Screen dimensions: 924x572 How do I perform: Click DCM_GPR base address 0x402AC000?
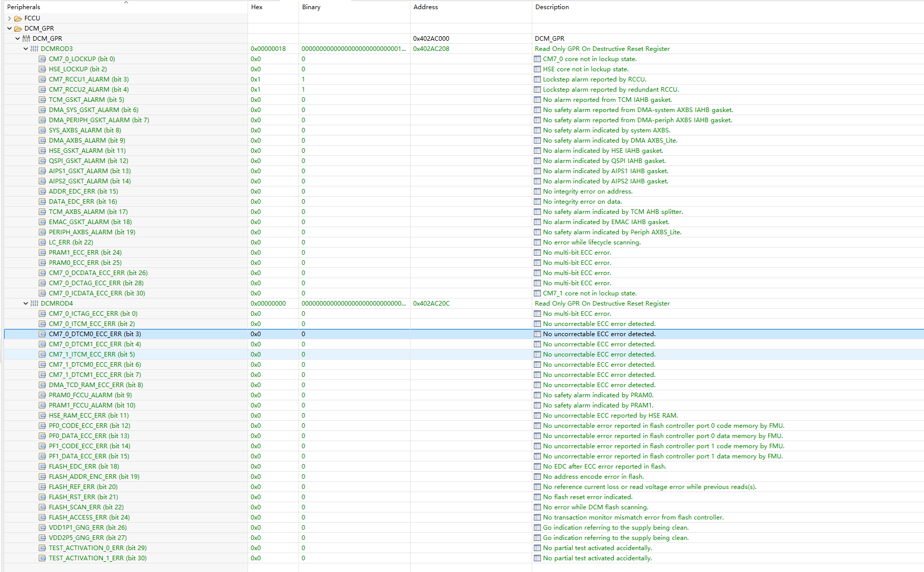pos(431,39)
